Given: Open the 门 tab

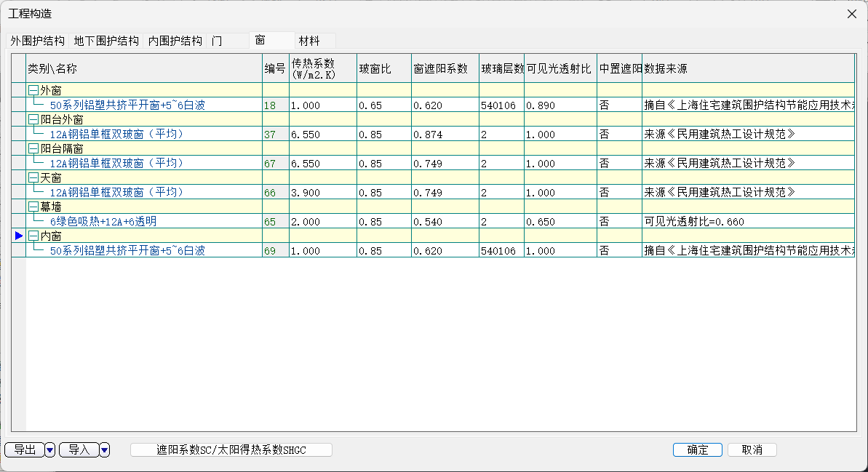Looking at the screenshot, I should [217, 41].
